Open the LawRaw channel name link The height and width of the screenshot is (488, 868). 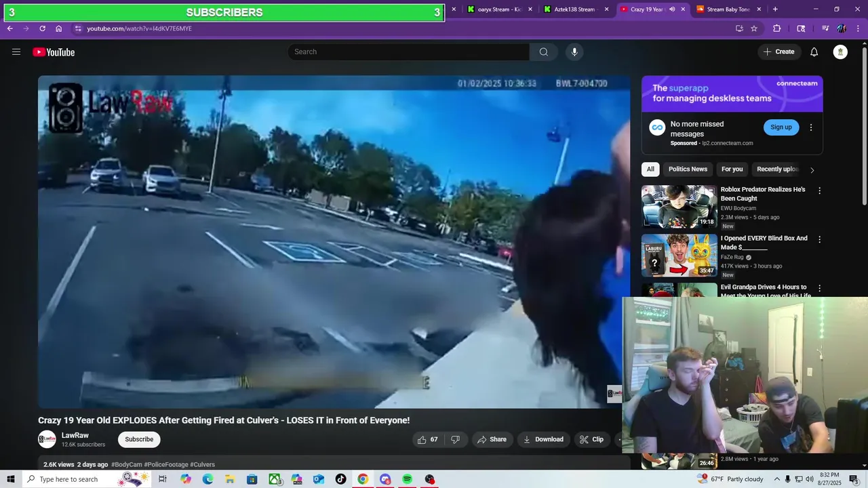click(x=75, y=435)
